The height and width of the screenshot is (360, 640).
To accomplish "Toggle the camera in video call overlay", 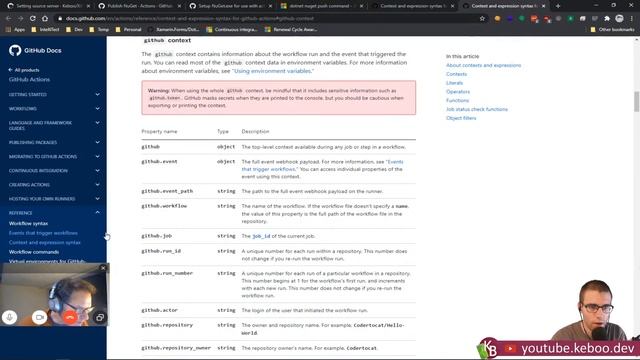I will [x=40, y=317].
